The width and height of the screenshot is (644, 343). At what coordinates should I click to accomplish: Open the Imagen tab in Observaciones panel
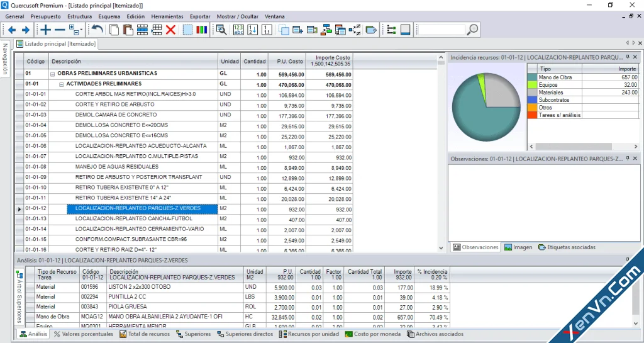(518, 247)
